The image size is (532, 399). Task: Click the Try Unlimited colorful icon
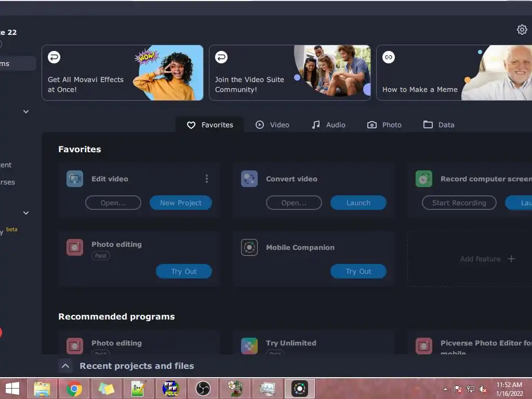click(249, 345)
